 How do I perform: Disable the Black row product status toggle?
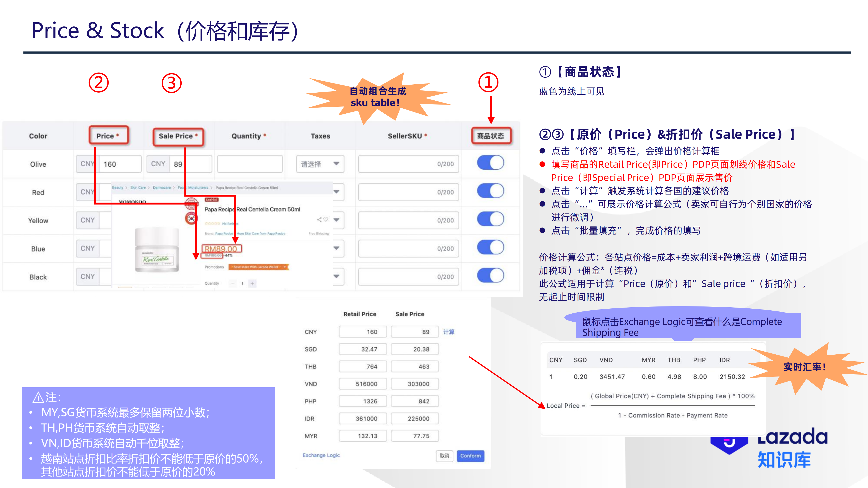pyautogui.click(x=491, y=277)
